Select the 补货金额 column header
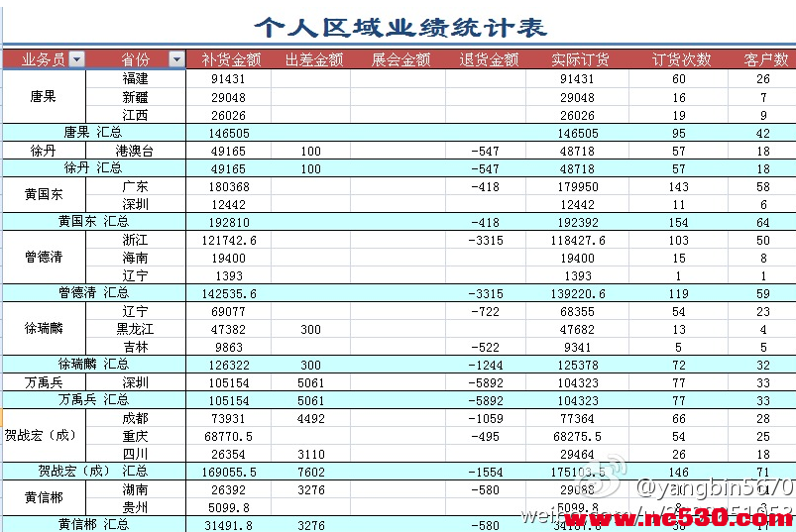The width and height of the screenshot is (796, 532). pos(230,60)
